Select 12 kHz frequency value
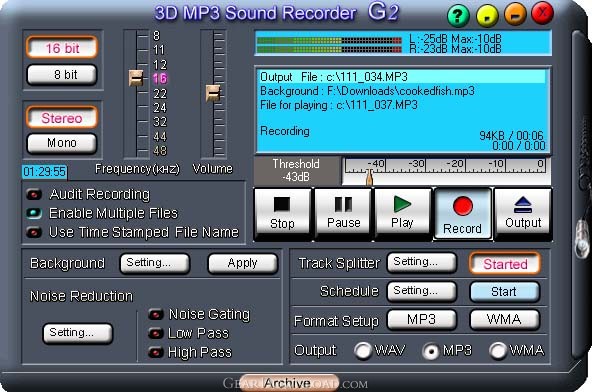The height and width of the screenshot is (392, 592). tap(159, 65)
